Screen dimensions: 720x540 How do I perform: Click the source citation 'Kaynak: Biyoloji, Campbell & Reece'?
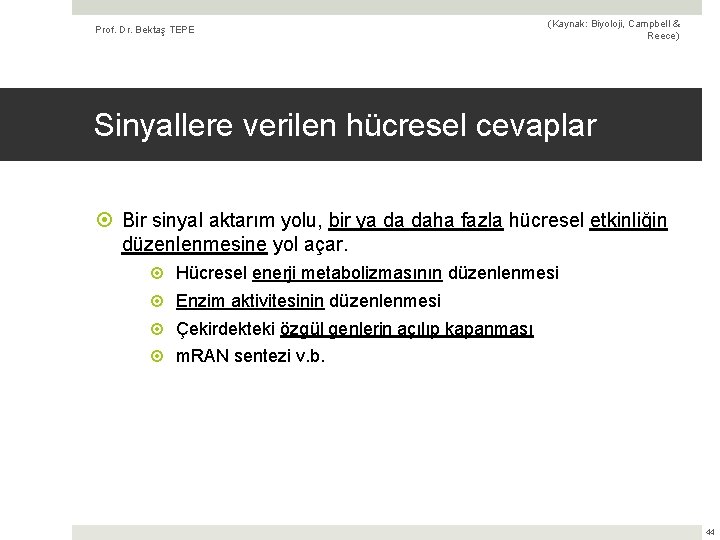coord(613,30)
